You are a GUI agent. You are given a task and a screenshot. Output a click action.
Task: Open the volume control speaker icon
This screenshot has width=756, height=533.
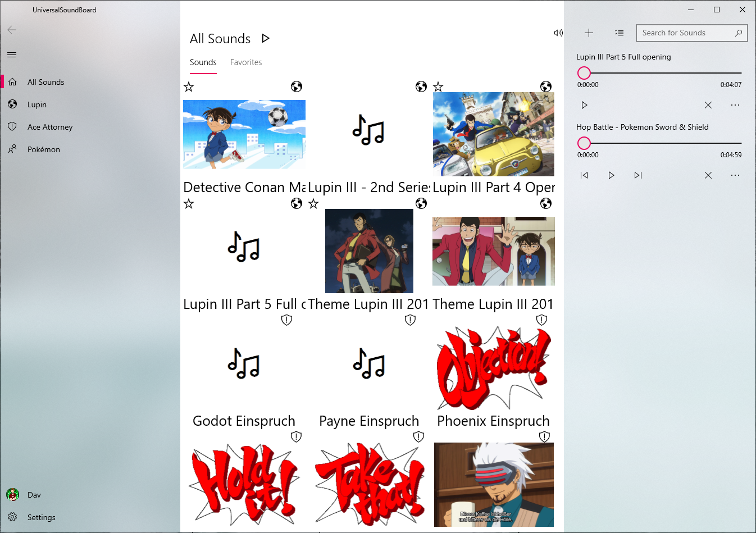click(558, 33)
